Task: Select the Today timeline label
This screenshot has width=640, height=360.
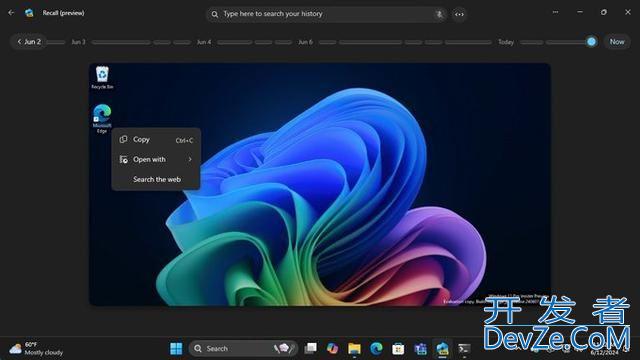Action: pyautogui.click(x=506, y=42)
